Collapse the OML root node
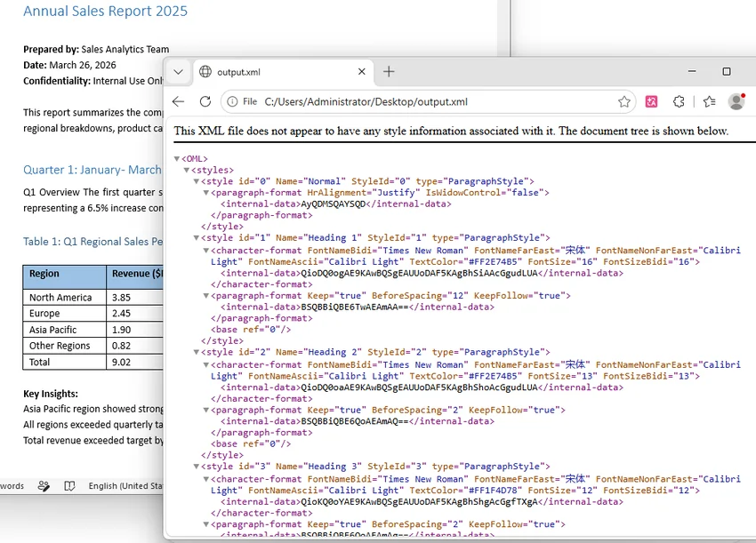 pos(177,158)
